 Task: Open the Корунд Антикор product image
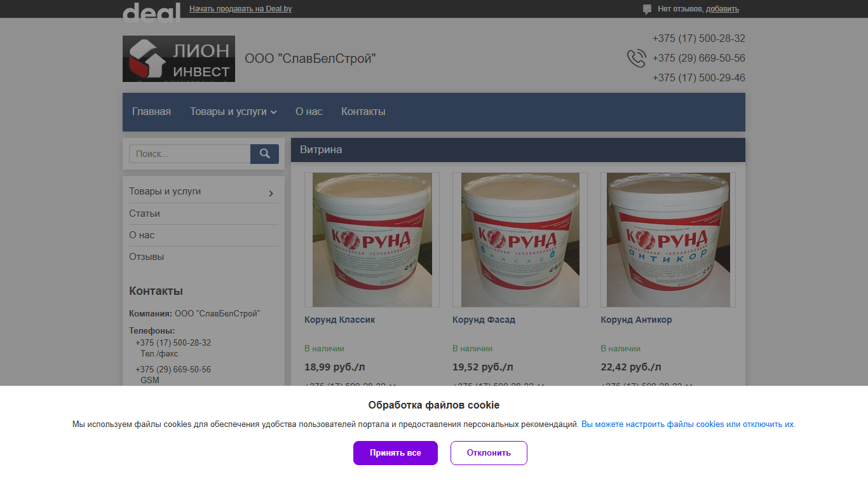pyautogui.click(x=668, y=240)
